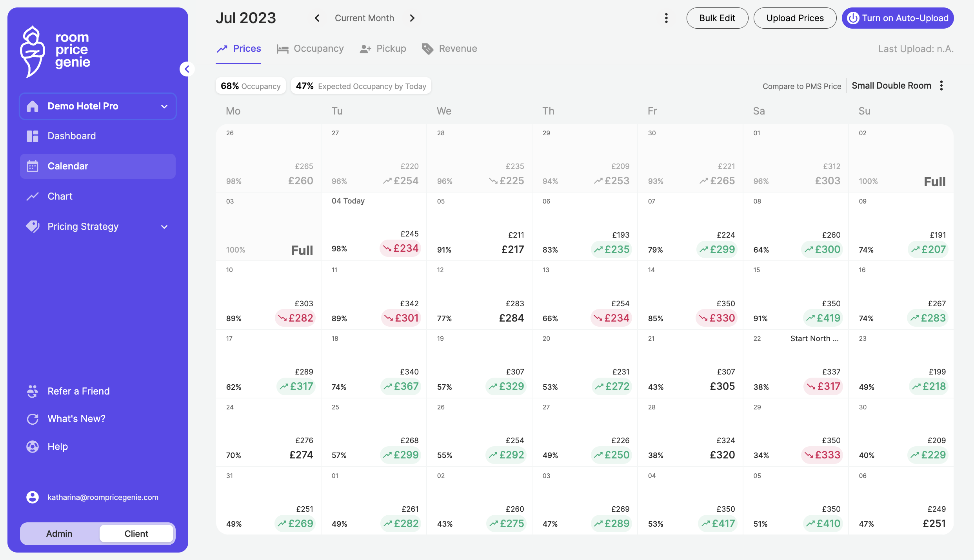Click katharina@roompricegenie.com account email

[x=103, y=498]
